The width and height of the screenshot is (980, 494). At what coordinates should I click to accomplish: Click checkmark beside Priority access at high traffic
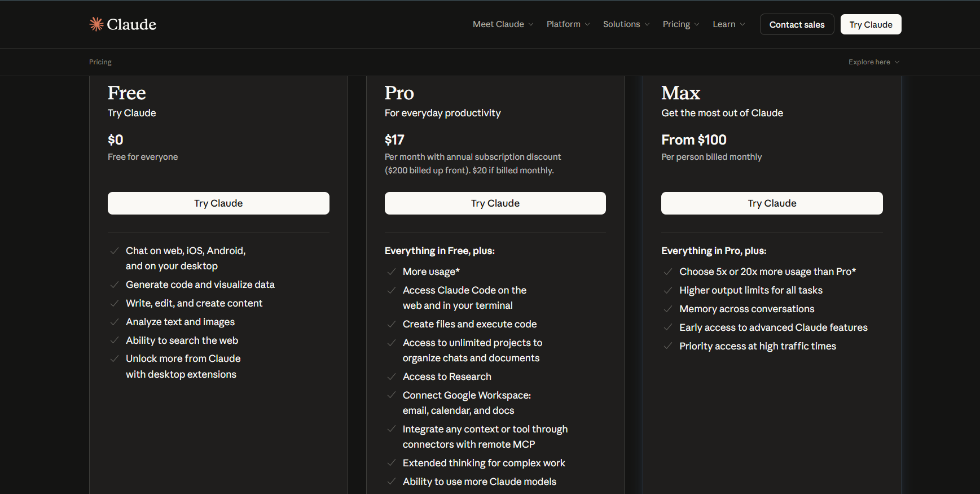tap(668, 346)
